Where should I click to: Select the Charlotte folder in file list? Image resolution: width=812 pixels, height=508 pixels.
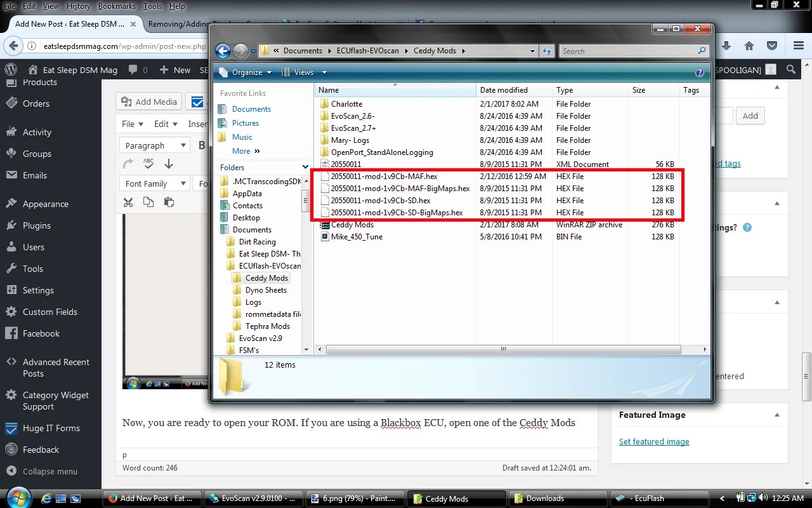(346, 104)
